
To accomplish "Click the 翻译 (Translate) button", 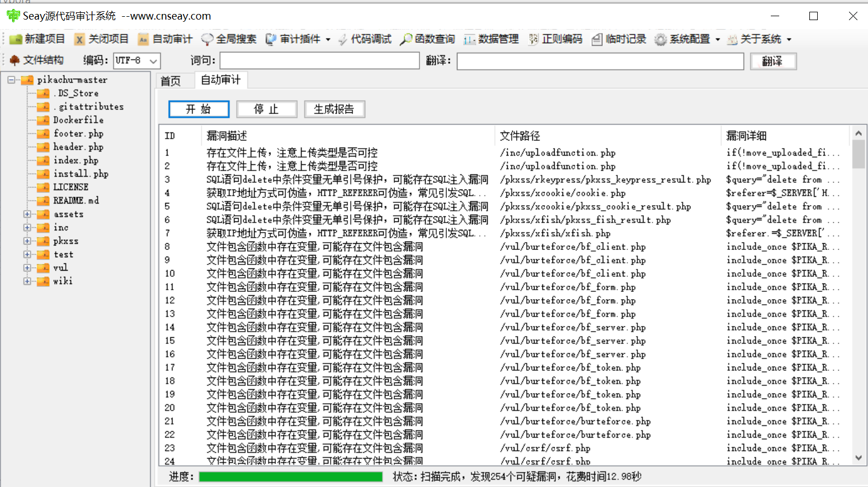I will coord(772,61).
